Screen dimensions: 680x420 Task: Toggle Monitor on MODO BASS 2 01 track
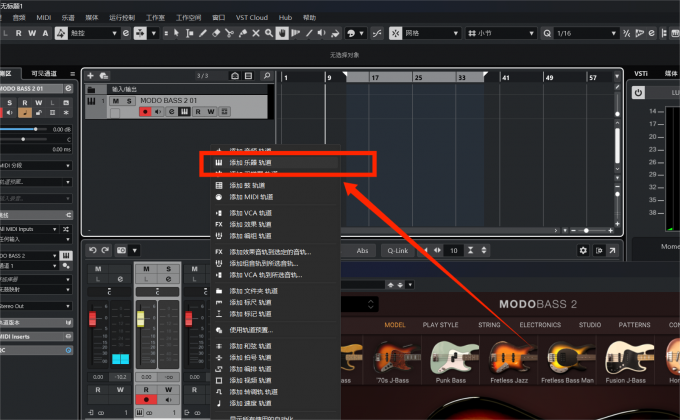click(x=158, y=112)
